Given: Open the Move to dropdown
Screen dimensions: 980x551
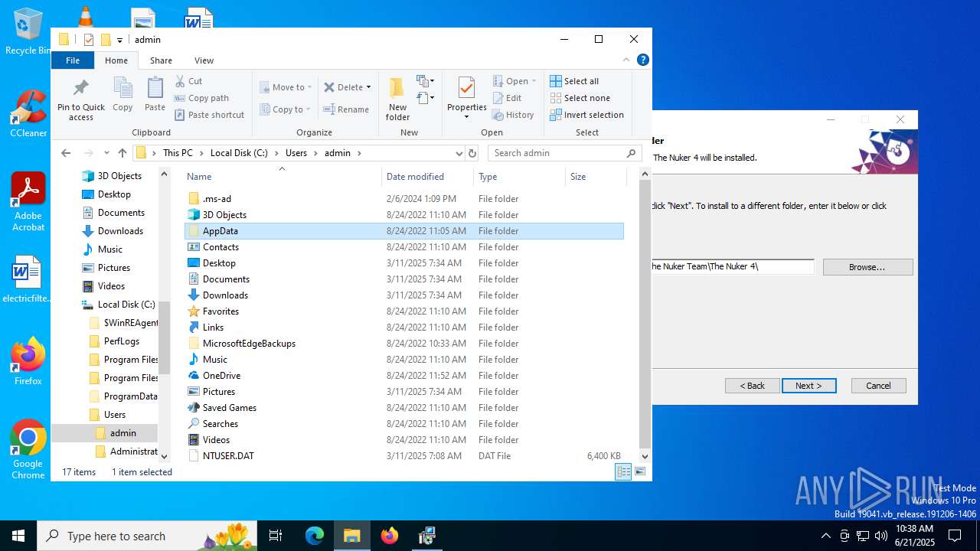Looking at the screenshot, I should coord(284,87).
